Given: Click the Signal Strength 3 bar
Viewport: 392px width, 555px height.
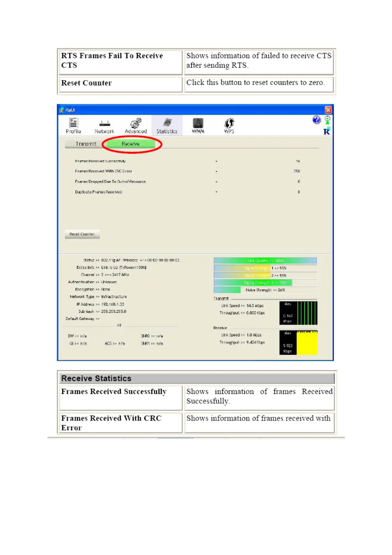Looking at the screenshot, I should click(265, 283).
